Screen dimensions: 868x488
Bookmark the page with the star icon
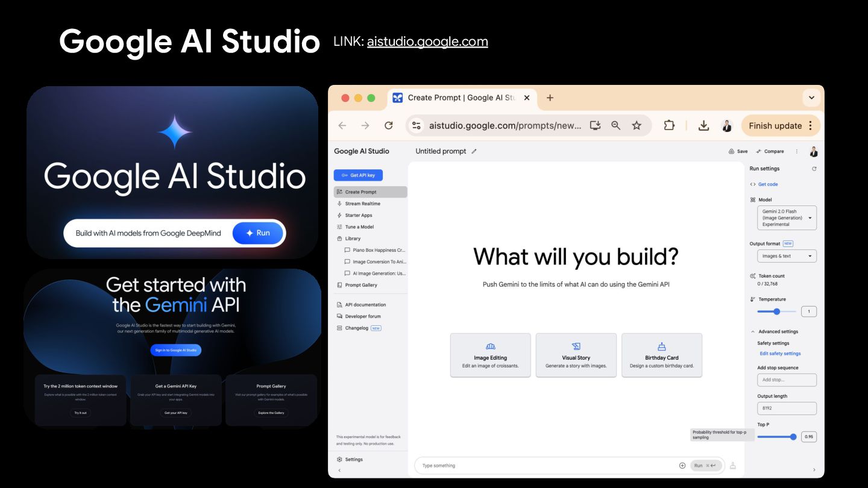pos(637,125)
